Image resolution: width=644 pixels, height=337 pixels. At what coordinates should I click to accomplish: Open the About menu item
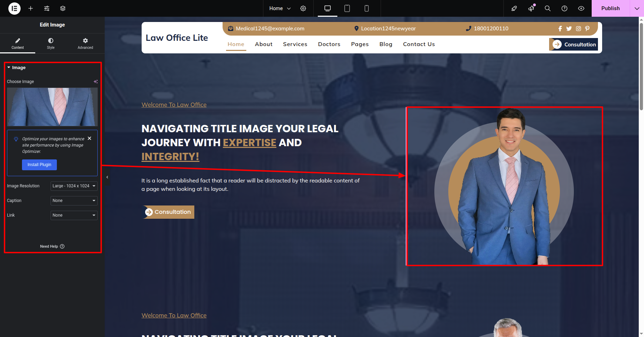click(264, 44)
